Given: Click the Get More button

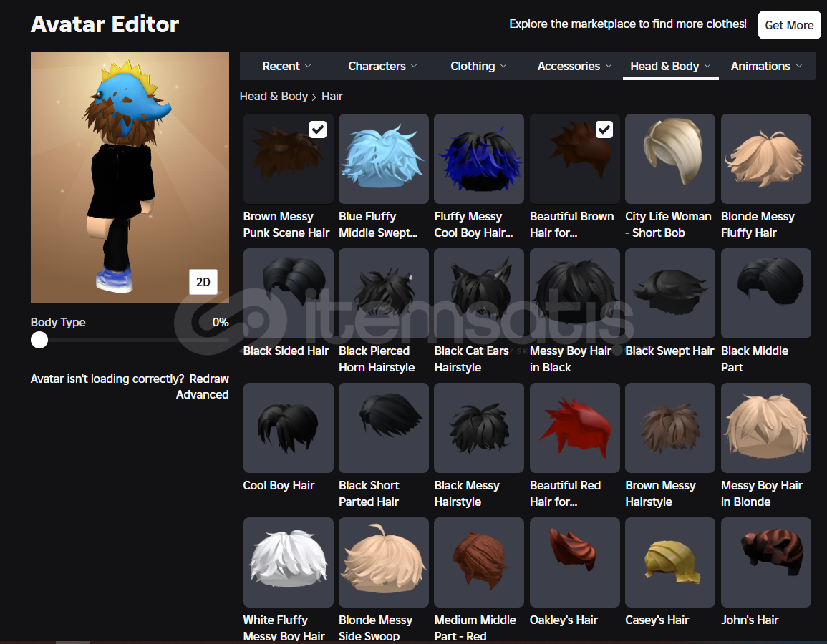Looking at the screenshot, I should (789, 25).
